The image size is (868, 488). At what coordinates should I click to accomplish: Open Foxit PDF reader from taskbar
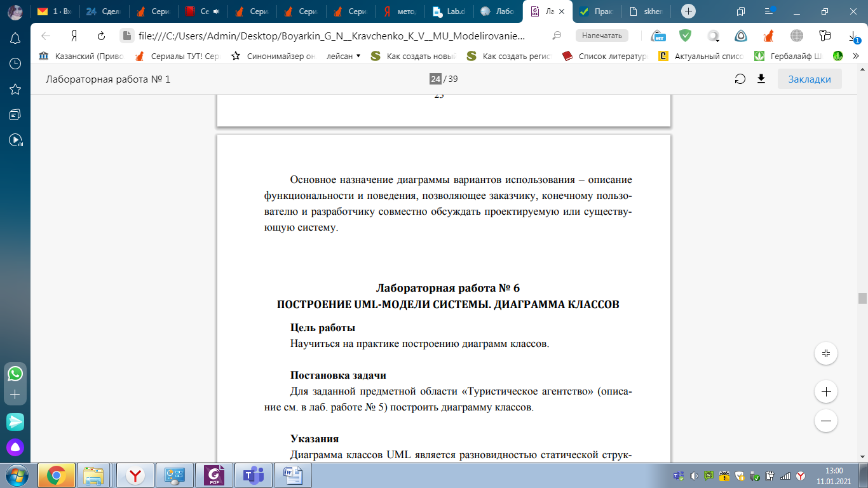(214, 475)
